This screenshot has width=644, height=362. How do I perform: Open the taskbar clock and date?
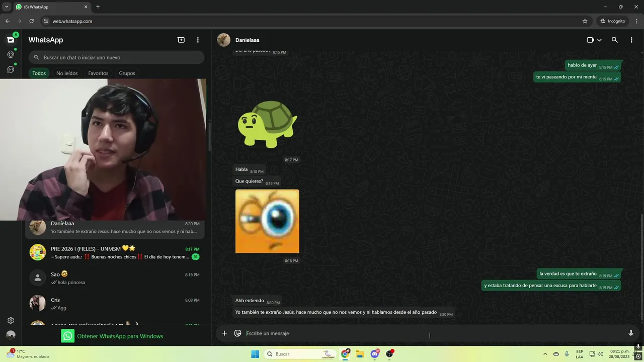tap(619, 354)
